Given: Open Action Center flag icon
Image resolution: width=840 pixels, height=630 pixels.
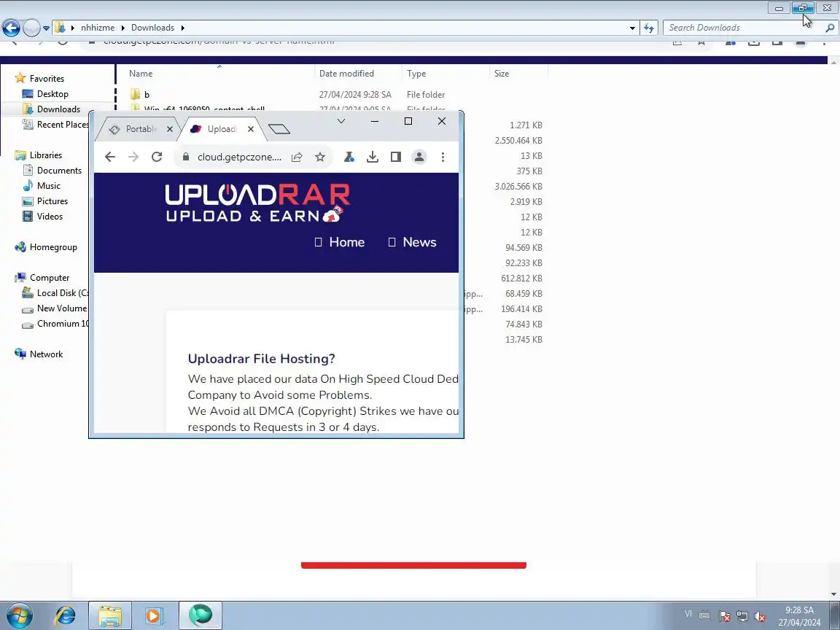Looking at the screenshot, I should click(x=724, y=616).
